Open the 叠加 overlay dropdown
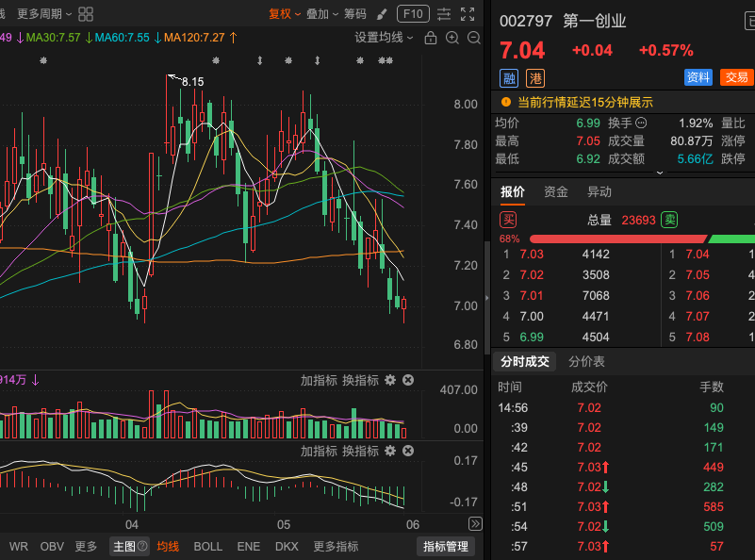Image resolution: width=755 pixels, height=560 pixels. pyautogui.click(x=322, y=14)
